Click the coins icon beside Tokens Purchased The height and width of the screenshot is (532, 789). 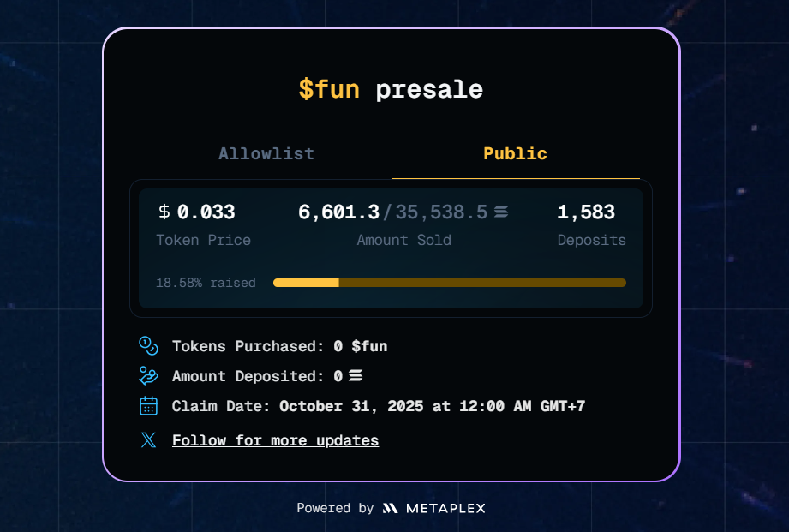(x=148, y=346)
